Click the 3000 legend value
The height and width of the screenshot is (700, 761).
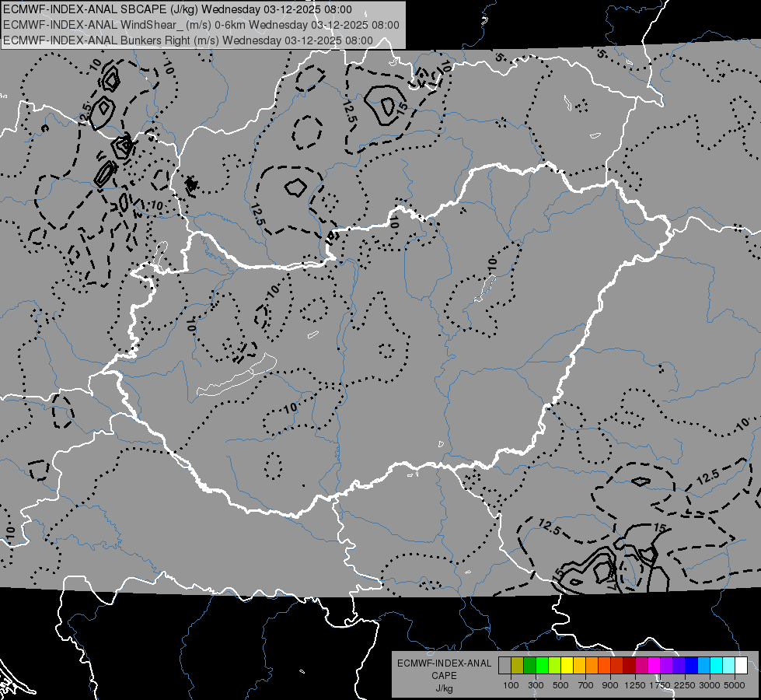[x=710, y=685]
